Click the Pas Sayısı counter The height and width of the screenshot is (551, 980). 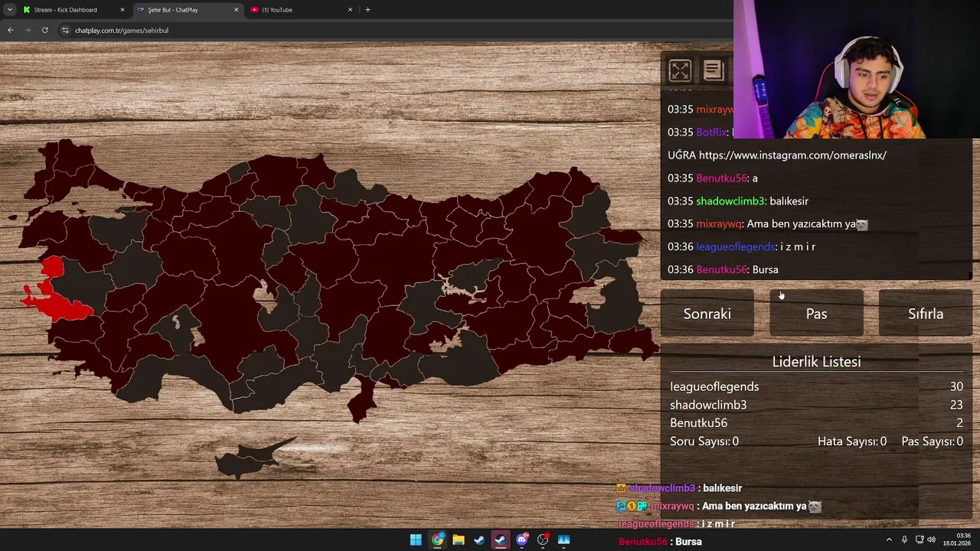933,441
